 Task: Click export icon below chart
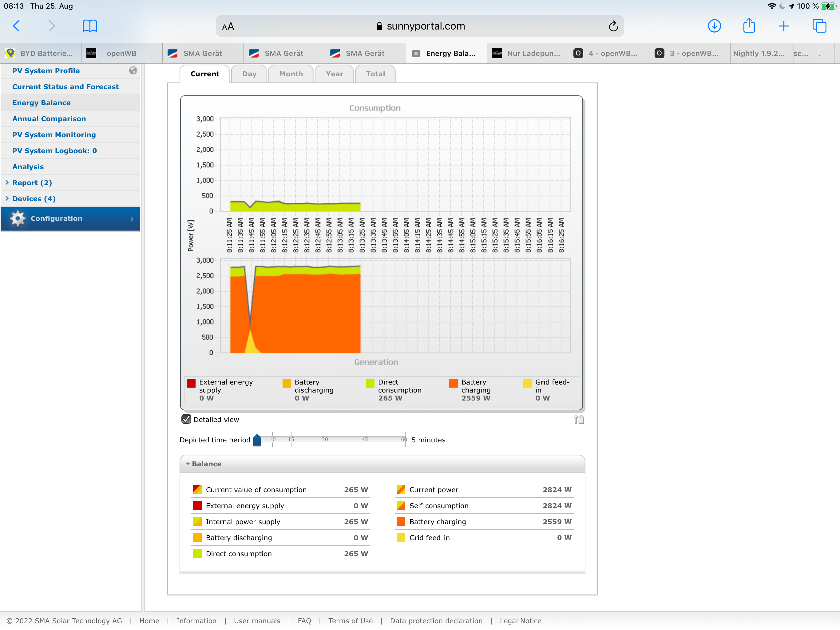[578, 420]
